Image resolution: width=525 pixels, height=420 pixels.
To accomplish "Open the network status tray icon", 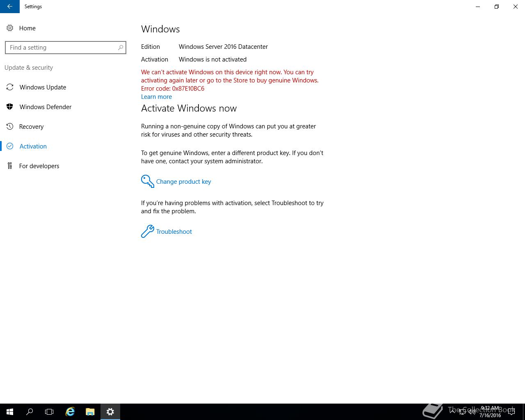I will pyautogui.click(x=462, y=412).
